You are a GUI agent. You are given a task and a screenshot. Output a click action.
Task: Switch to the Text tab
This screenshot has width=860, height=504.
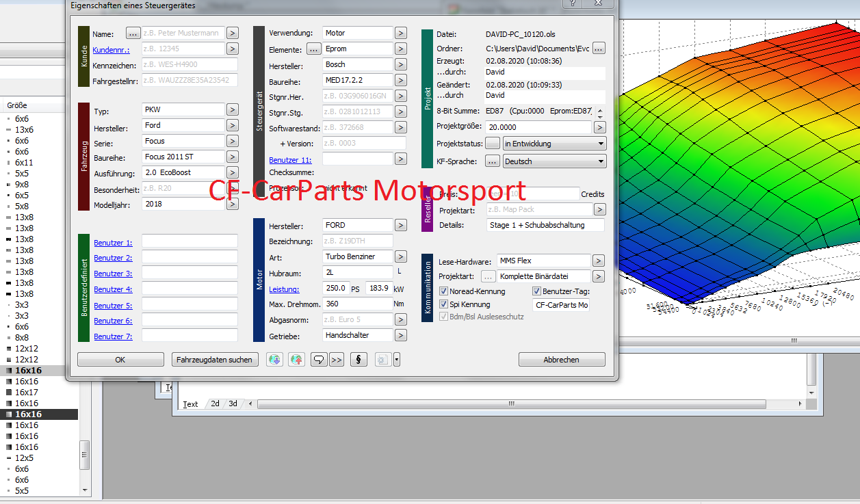190,404
